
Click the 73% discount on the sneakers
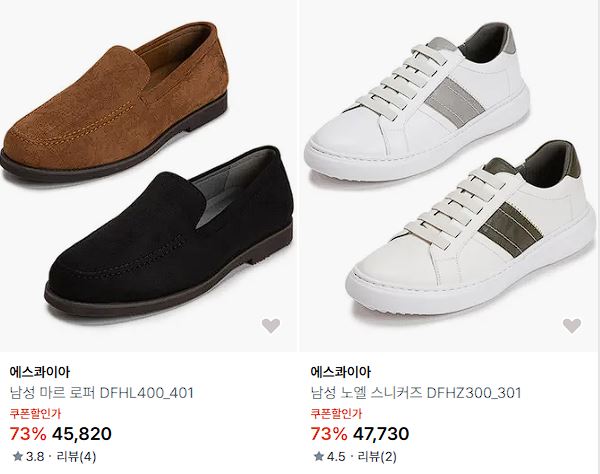[329, 434]
